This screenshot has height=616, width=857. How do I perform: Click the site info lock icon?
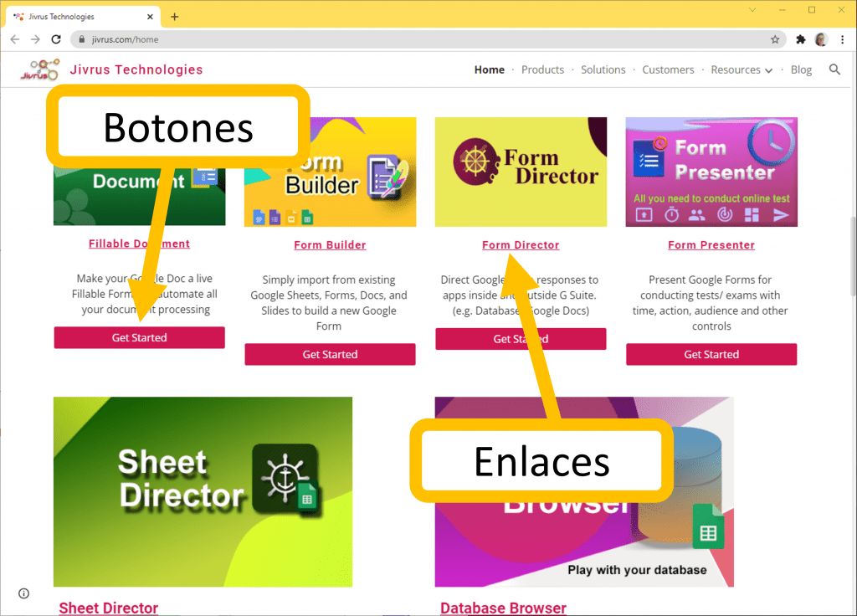tap(82, 39)
